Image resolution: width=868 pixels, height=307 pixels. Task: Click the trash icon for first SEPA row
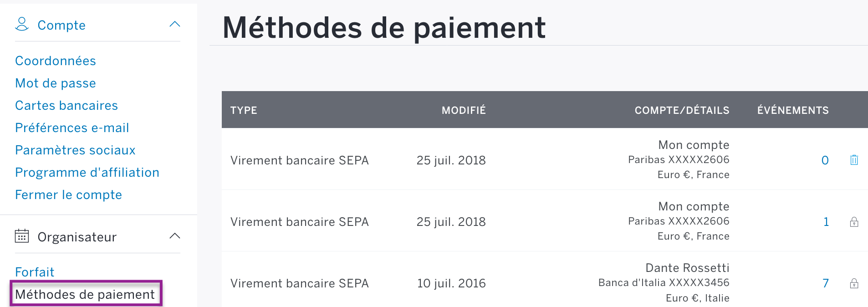tap(854, 160)
